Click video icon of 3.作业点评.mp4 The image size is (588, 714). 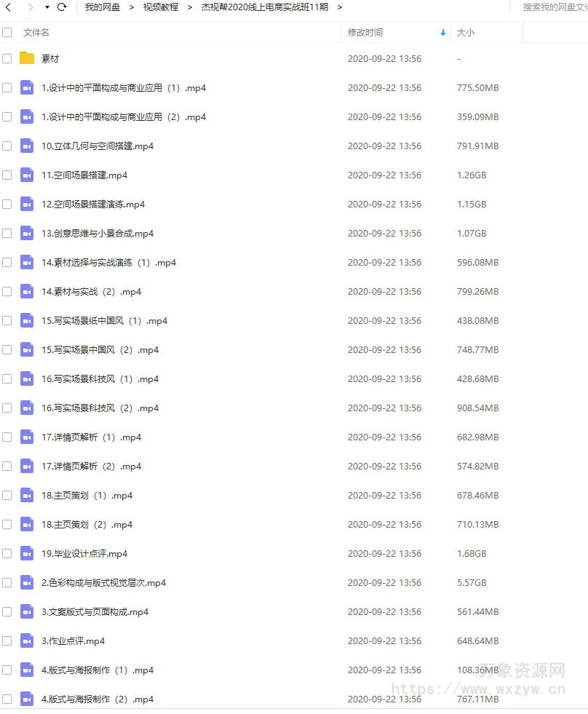coord(27,640)
